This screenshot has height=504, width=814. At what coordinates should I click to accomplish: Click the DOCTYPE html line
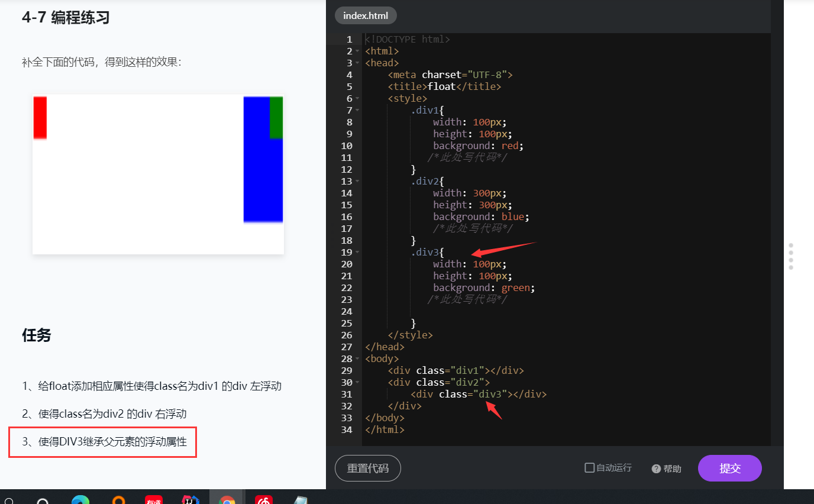click(408, 39)
